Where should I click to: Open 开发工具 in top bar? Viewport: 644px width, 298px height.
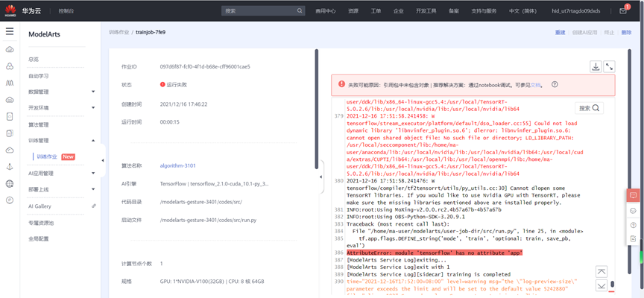(426, 11)
